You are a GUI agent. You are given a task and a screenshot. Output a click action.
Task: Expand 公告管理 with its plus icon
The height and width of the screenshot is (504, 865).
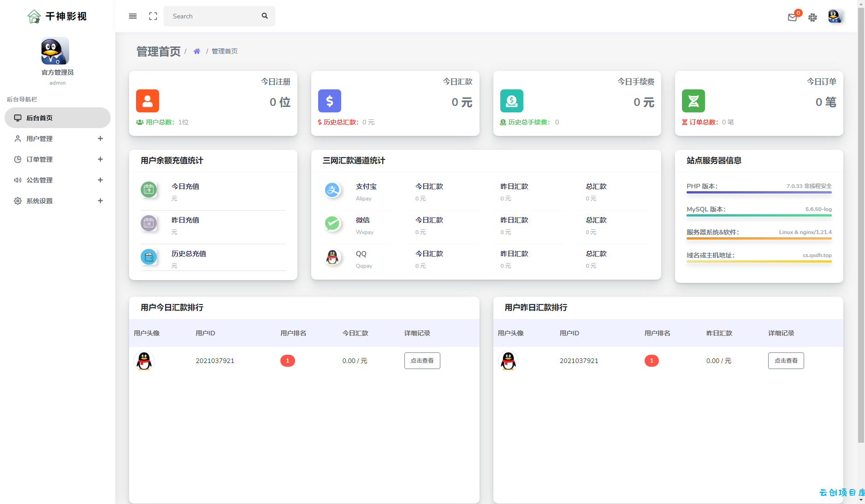100,180
